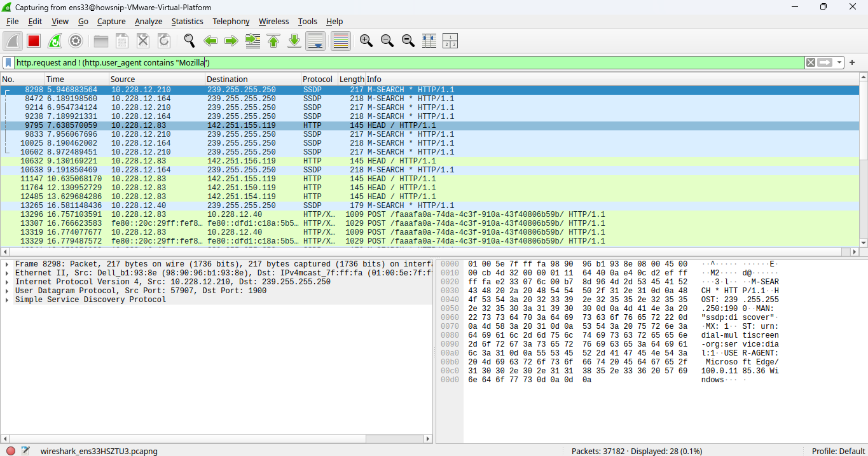Viewport: 868px width, 456px height.
Task: Open the Analyze menu
Action: click(x=149, y=21)
